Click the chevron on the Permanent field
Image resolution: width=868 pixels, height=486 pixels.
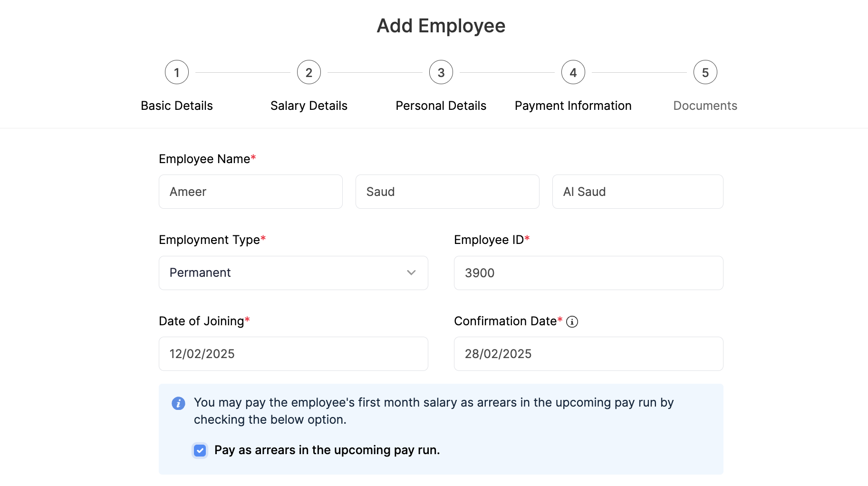click(411, 273)
